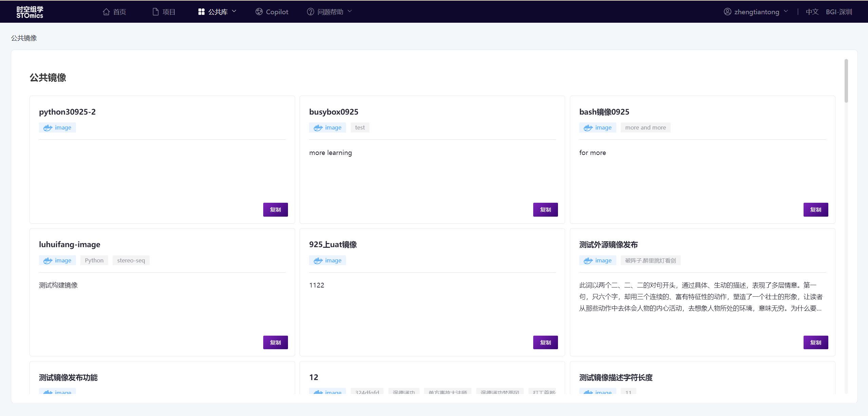Open 测试镜像描述字符长度 card title
Screen dimensions: 868x416
click(616, 377)
